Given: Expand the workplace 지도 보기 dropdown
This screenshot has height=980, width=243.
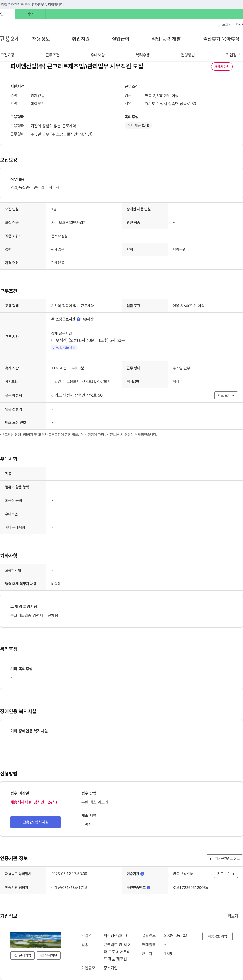Looking at the screenshot, I should (226, 395).
